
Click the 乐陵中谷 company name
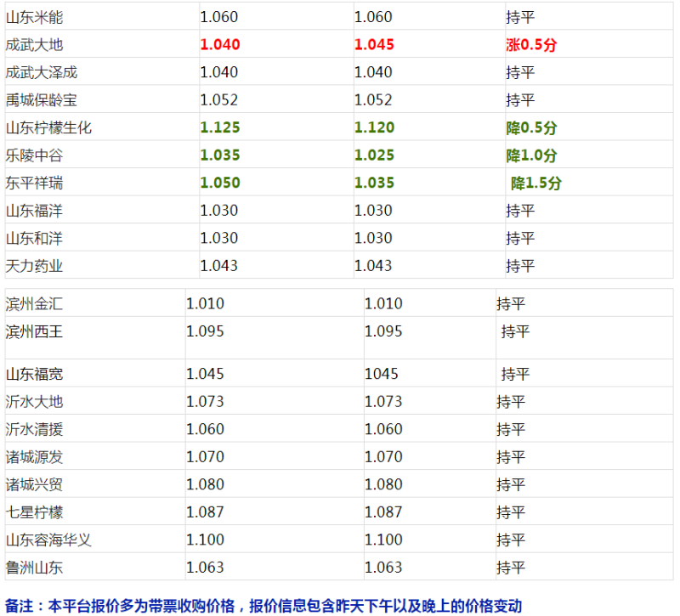(x=34, y=155)
